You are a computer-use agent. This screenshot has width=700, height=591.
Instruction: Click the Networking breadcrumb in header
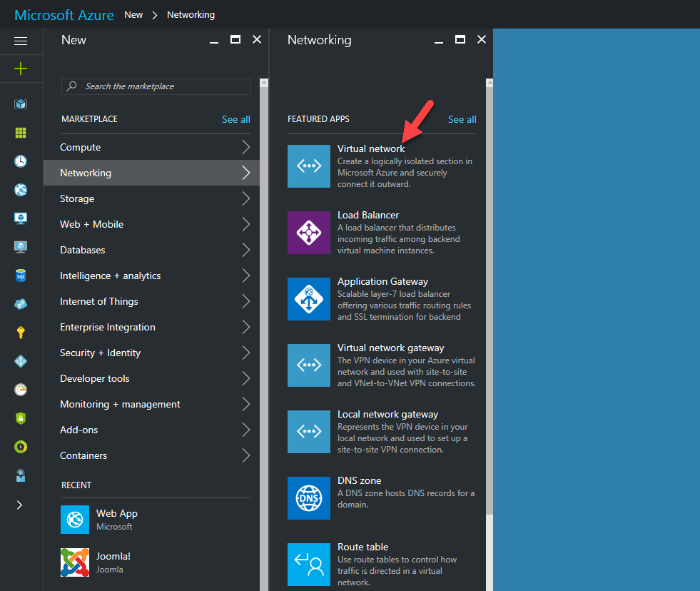pyautogui.click(x=191, y=15)
